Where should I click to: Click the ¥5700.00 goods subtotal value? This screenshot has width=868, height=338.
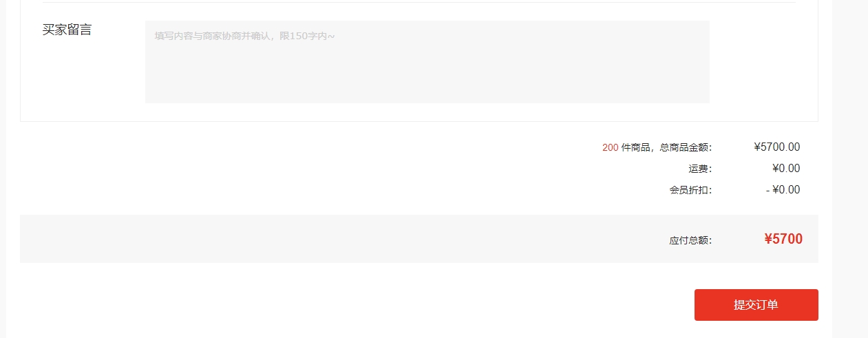[777, 147]
